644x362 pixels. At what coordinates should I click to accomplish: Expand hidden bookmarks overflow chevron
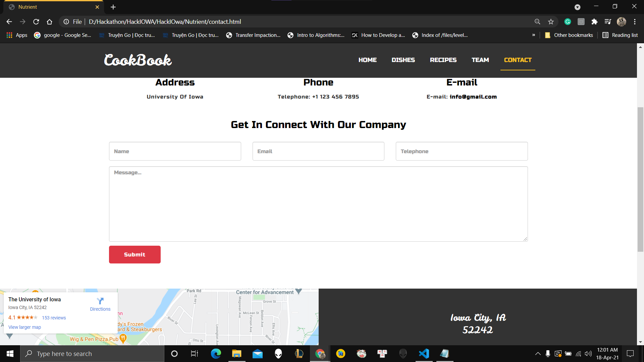tap(534, 35)
